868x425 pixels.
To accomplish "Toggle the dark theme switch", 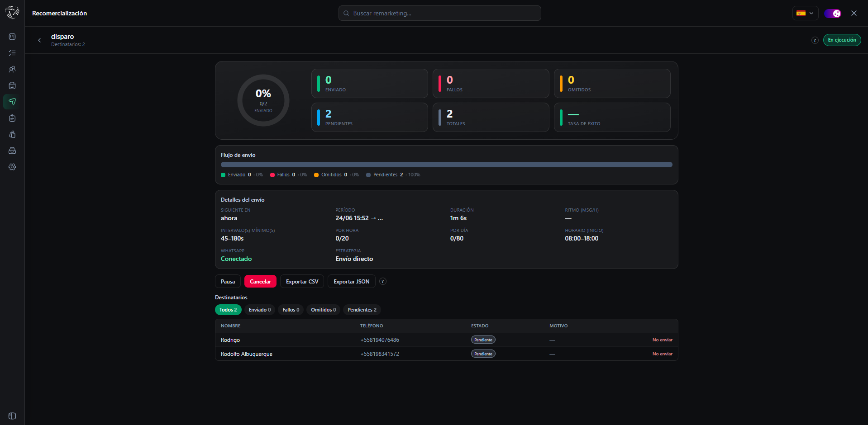I will 832,13.
